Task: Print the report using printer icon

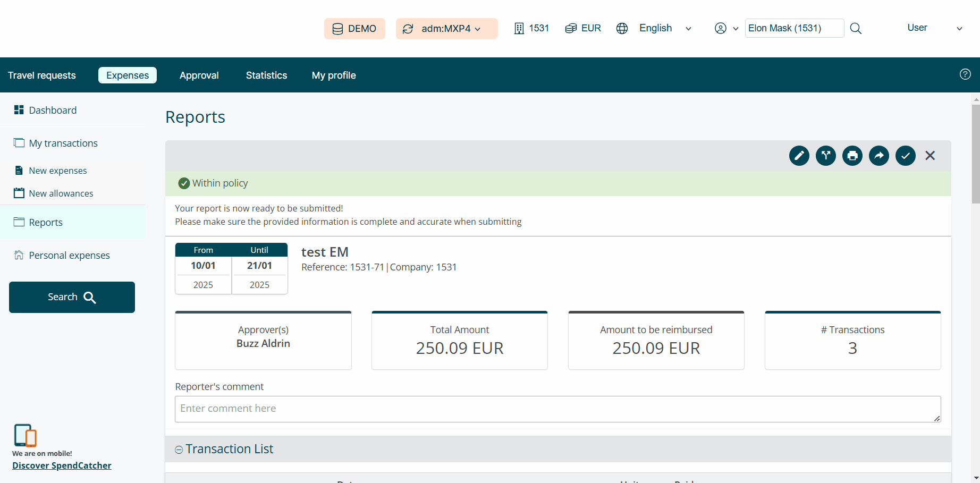Action: 852,156
